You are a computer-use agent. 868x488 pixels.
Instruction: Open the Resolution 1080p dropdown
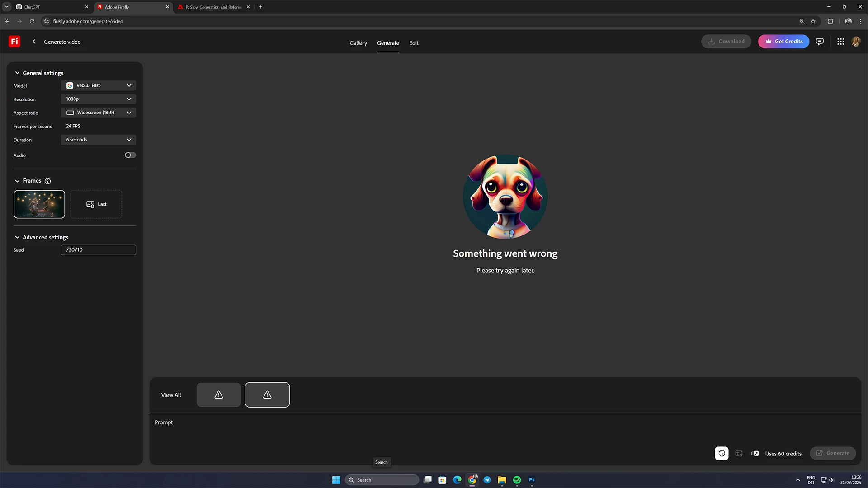pyautogui.click(x=98, y=99)
